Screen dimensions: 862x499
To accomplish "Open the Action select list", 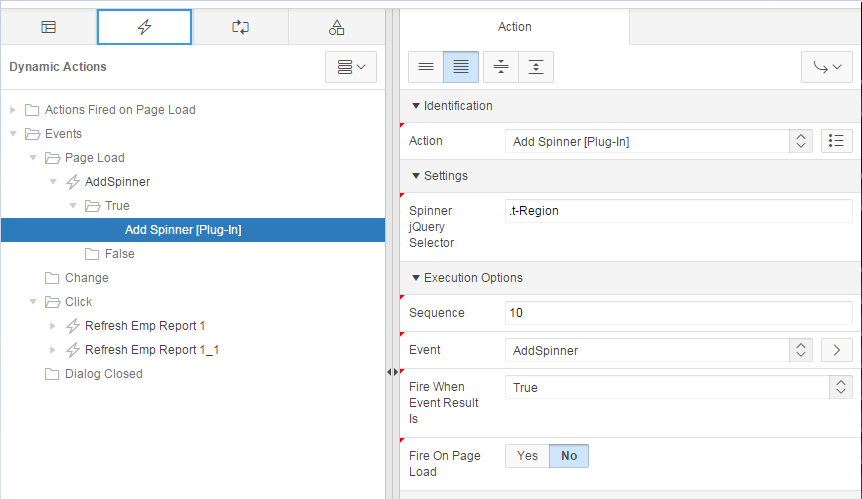I will coord(659,141).
